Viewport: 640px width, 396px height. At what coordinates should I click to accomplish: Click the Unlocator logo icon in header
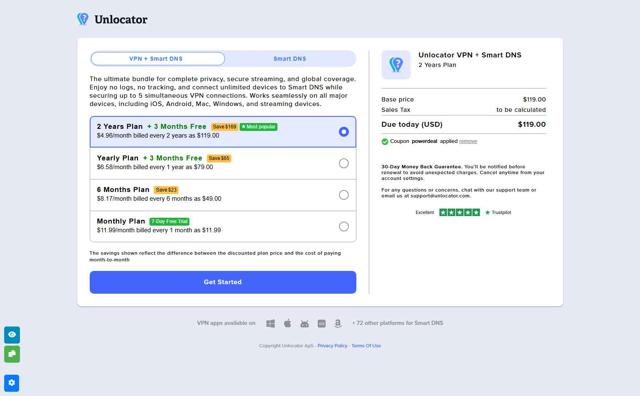point(83,19)
